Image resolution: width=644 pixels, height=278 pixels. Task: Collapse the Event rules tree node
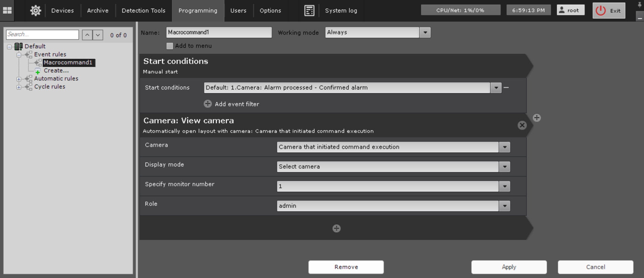click(19, 55)
